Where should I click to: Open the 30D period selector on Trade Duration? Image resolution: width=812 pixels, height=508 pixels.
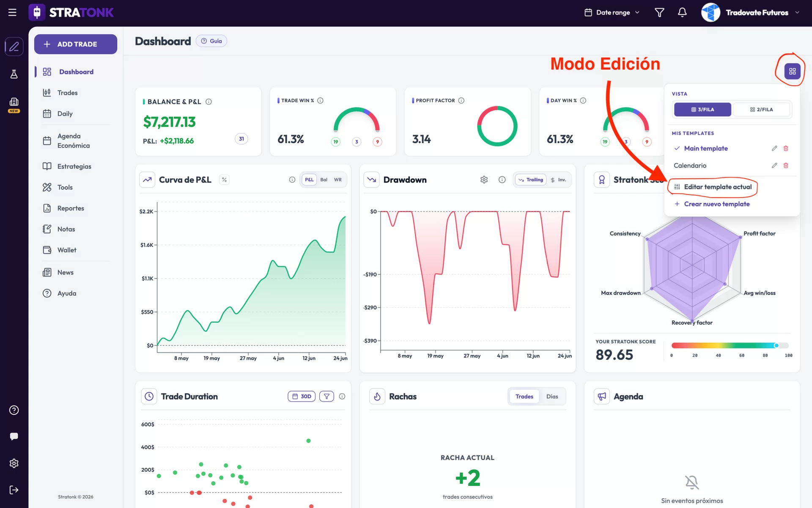tap(302, 396)
